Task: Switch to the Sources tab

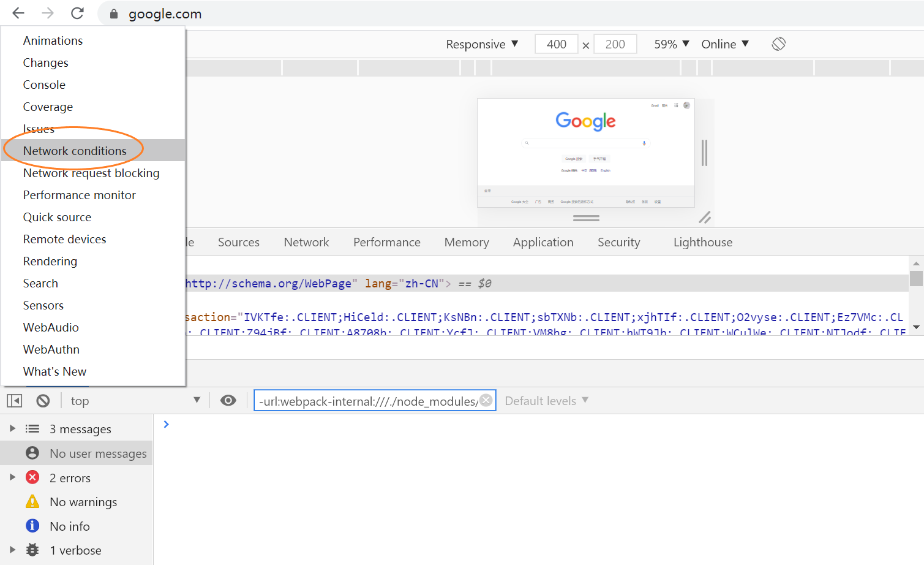Action: click(239, 242)
